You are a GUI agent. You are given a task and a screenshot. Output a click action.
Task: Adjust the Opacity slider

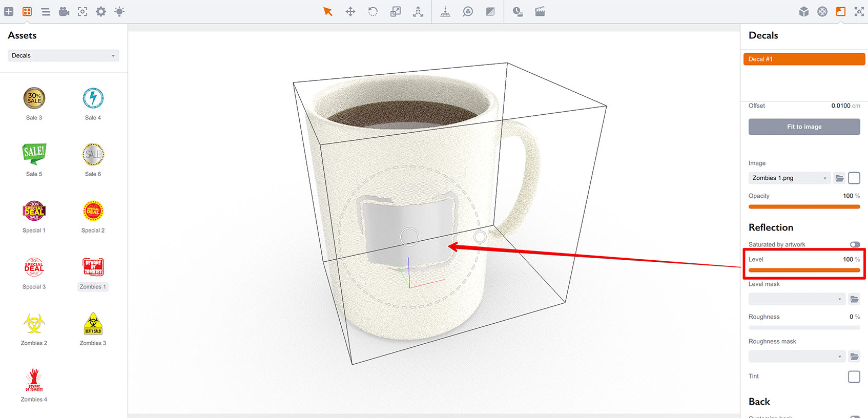tap(804, 206)
